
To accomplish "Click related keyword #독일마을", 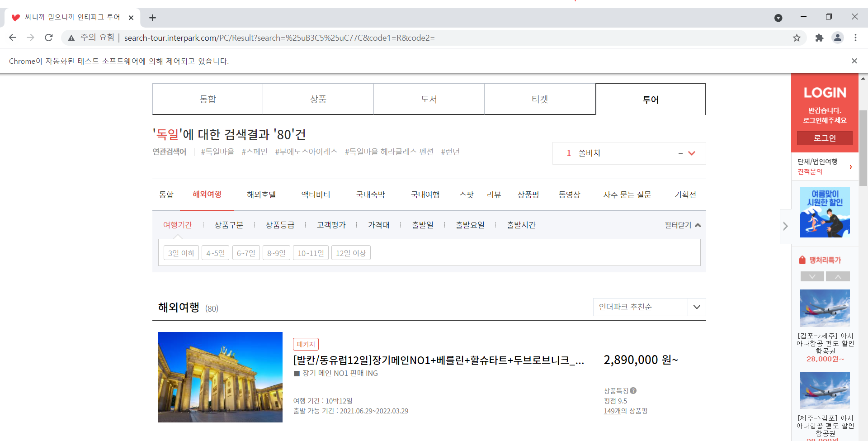I will (x=217, y=152).
